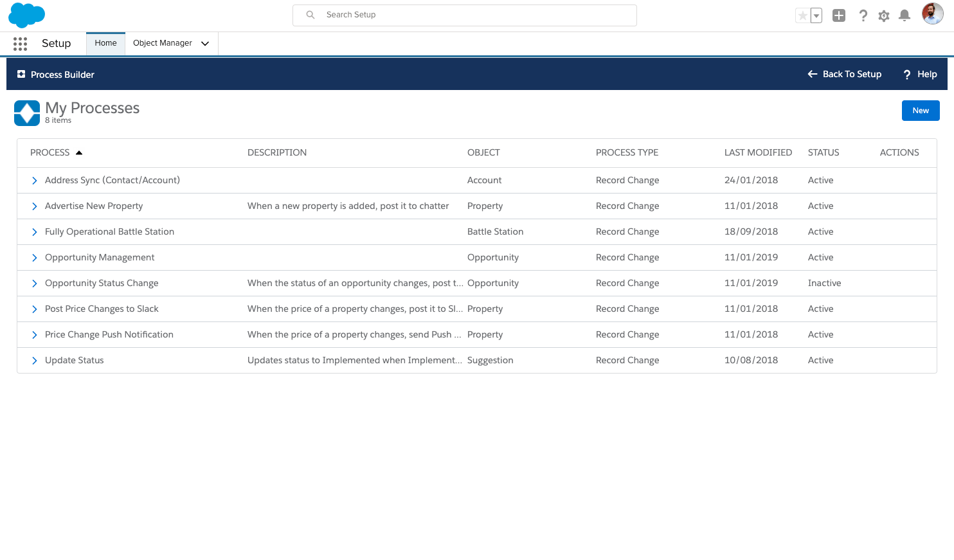Screen dimensions: 954x560
Task: Open the Object Manager tab
Action: pyautogui.click(x=163, y=43)
